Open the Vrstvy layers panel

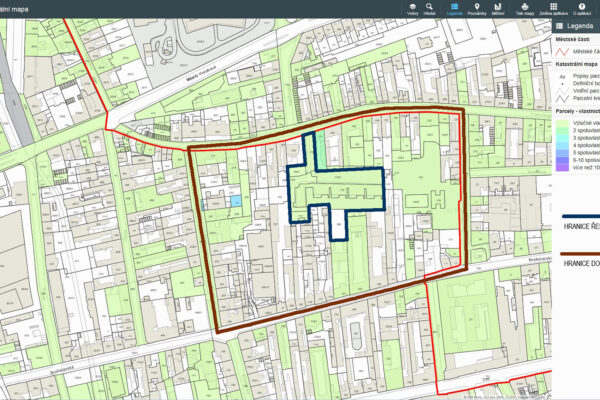tap(413, 9)
